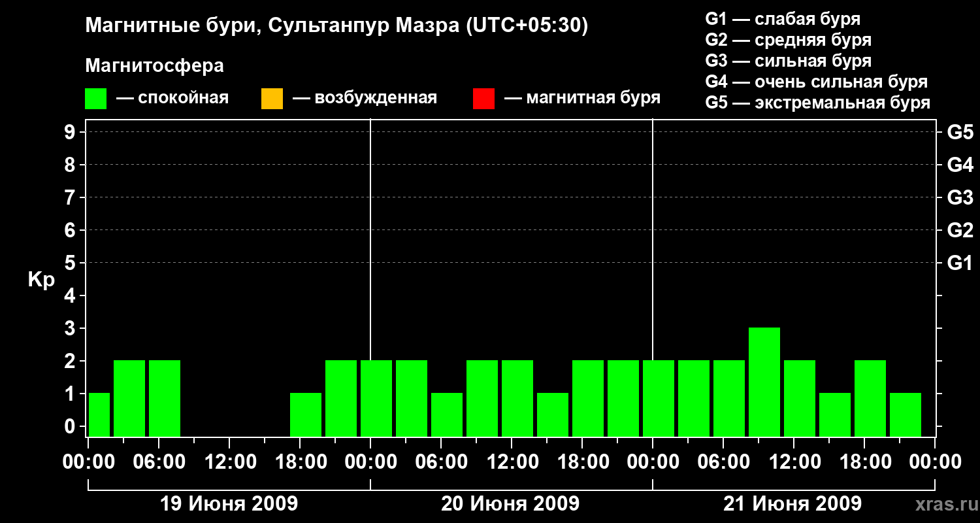
Task: Click the red 'магнитная буря' legend swatch
Action: 483,99
